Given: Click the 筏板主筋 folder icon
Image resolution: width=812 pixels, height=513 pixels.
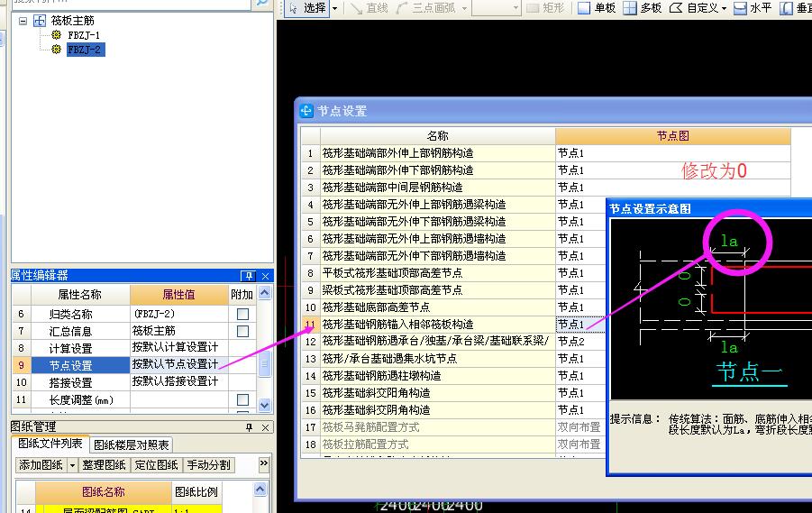Looking at the screenshot, I should point(40,21).
